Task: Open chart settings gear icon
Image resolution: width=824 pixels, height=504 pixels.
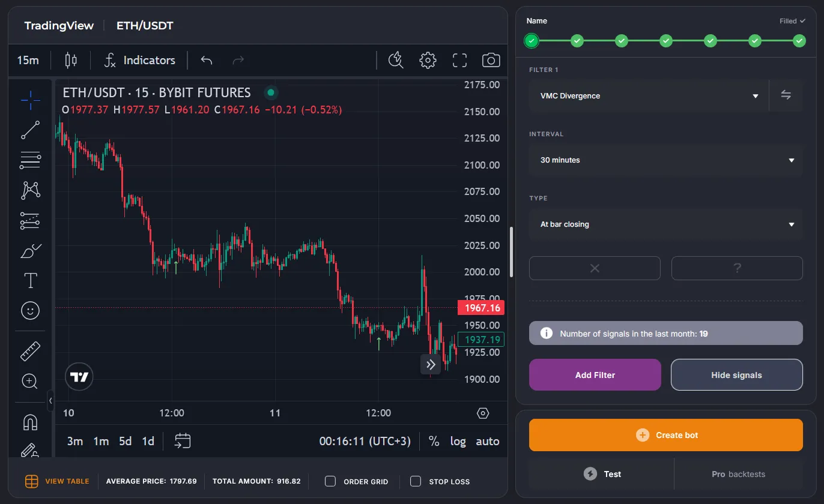Action: pyautogui.click(x=428, y=60)
